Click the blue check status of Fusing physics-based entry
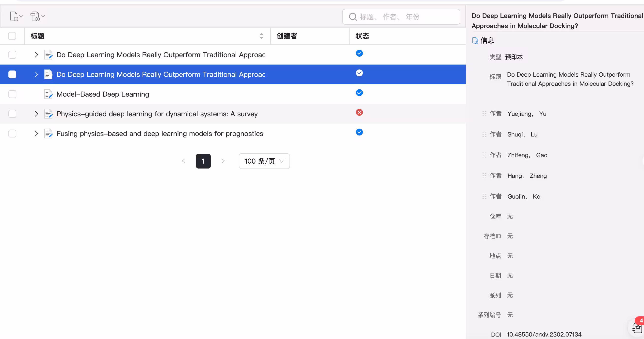Viewport: 644px width, 339px height. coord(359,132)
